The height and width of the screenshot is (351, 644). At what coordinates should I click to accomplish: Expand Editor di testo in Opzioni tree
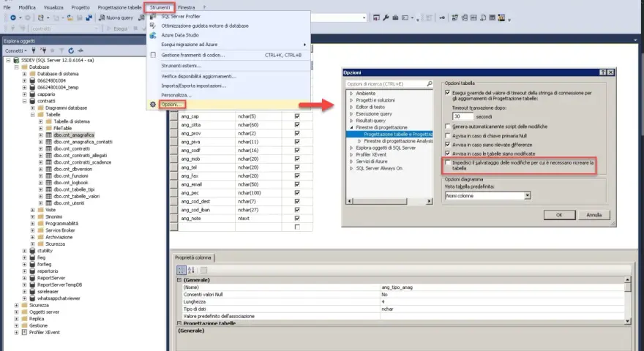[351, 107]
